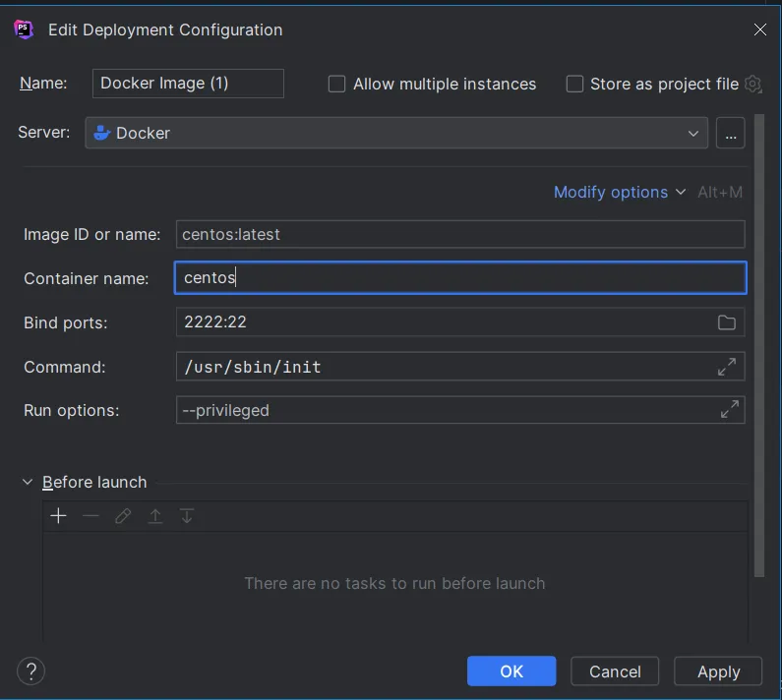Screen dimensions: 782x700
Task: Enable Allow multiple instances checkbox
Action: click(x=336, y=84)
